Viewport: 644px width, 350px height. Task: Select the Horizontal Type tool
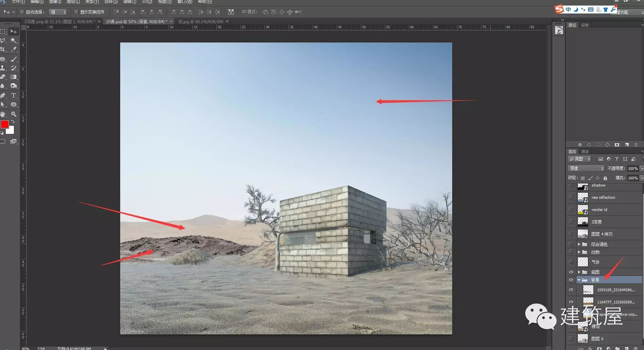click(x=14, y=95)
